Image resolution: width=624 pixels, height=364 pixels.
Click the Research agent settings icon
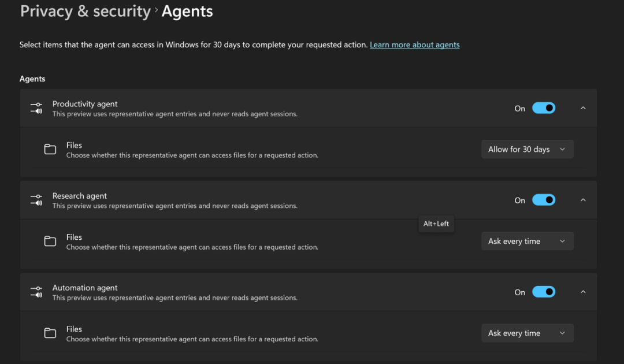(36, 200)
